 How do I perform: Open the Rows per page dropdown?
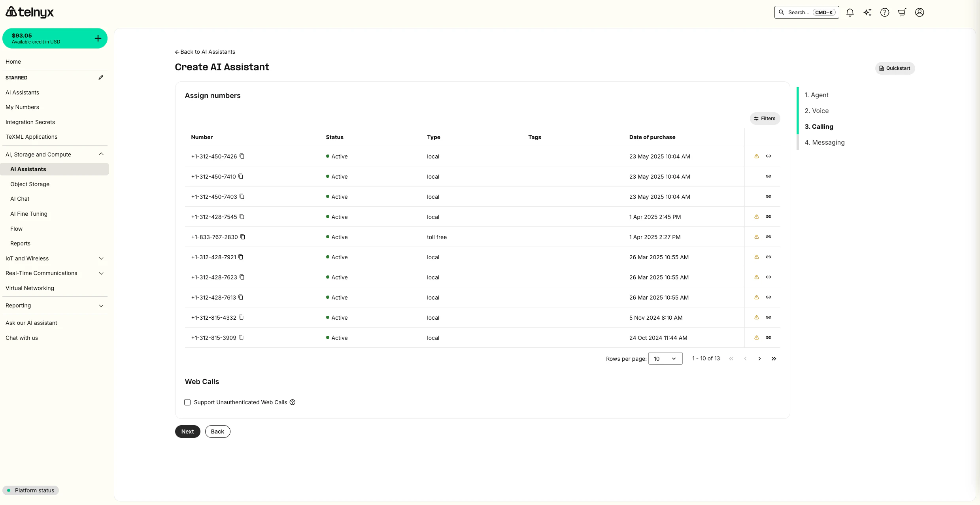pos(665,358)
